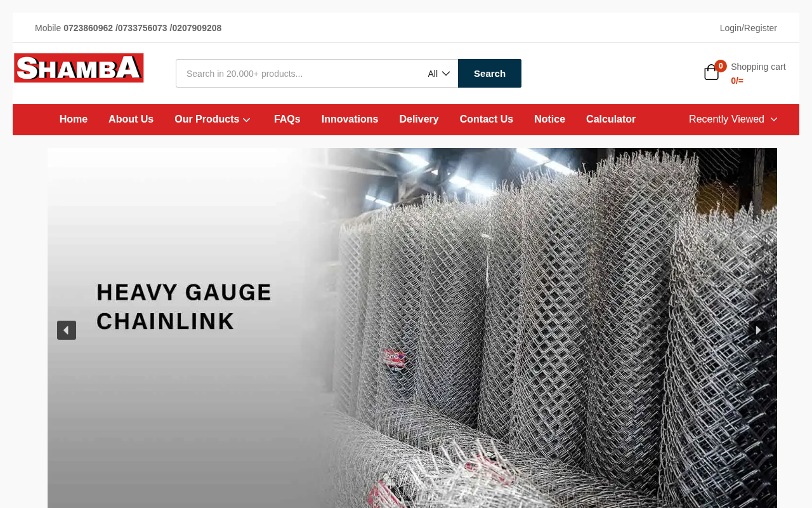Focus the product search input field

[299, 74]
